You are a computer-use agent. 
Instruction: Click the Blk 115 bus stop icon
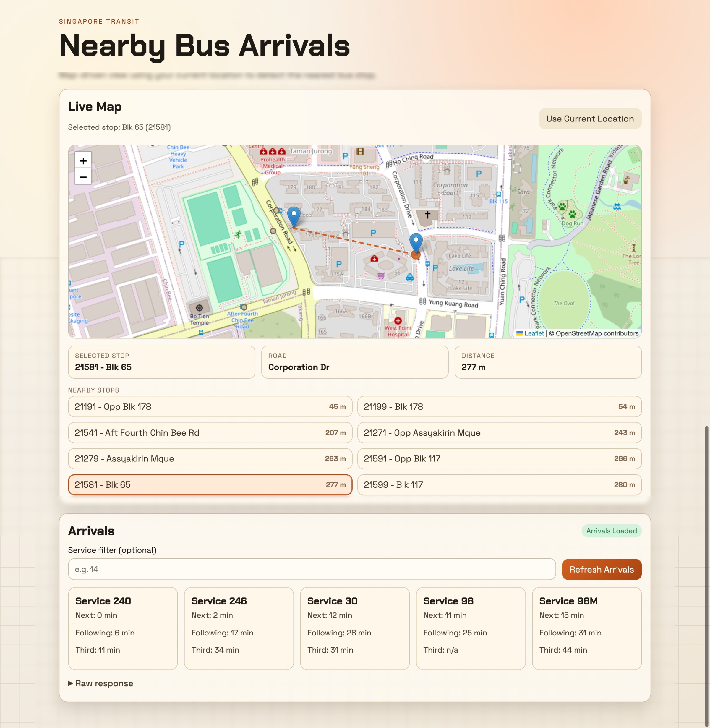[x=499, y=194]
